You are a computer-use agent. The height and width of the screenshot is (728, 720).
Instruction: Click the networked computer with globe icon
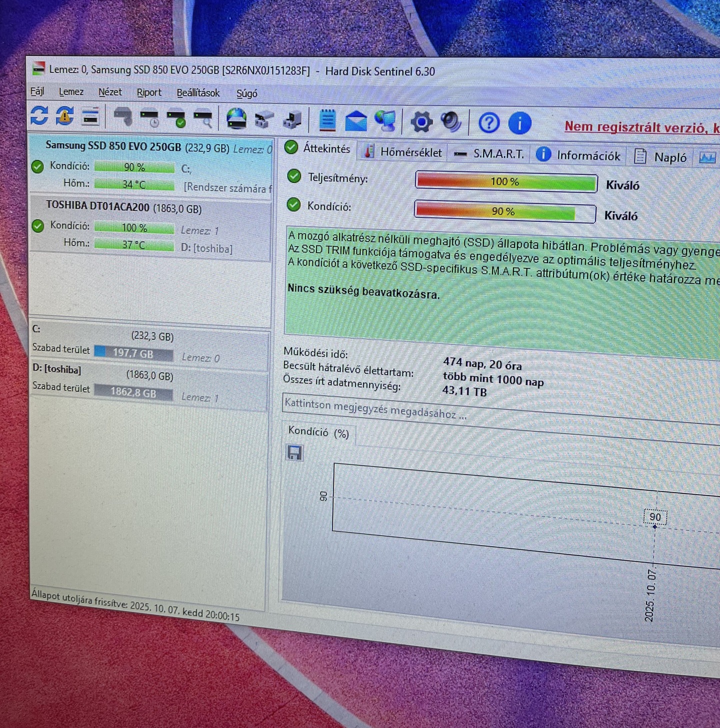385,121
